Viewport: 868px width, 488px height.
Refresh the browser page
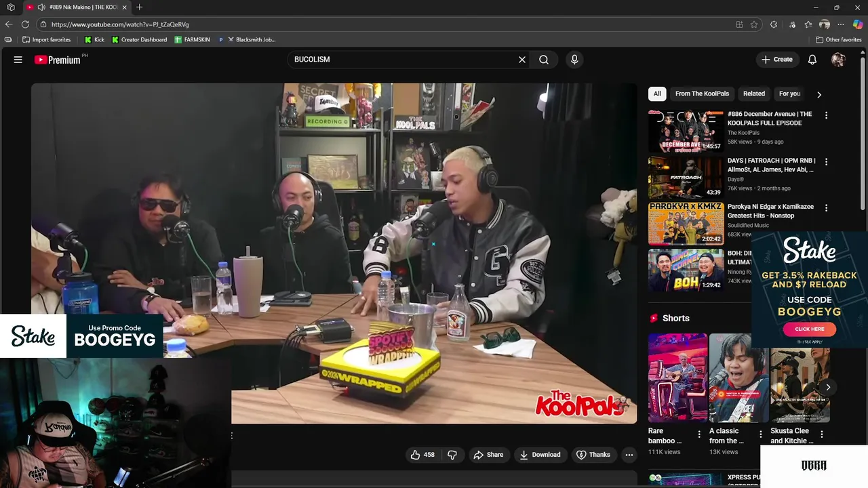tap(25, 24)
